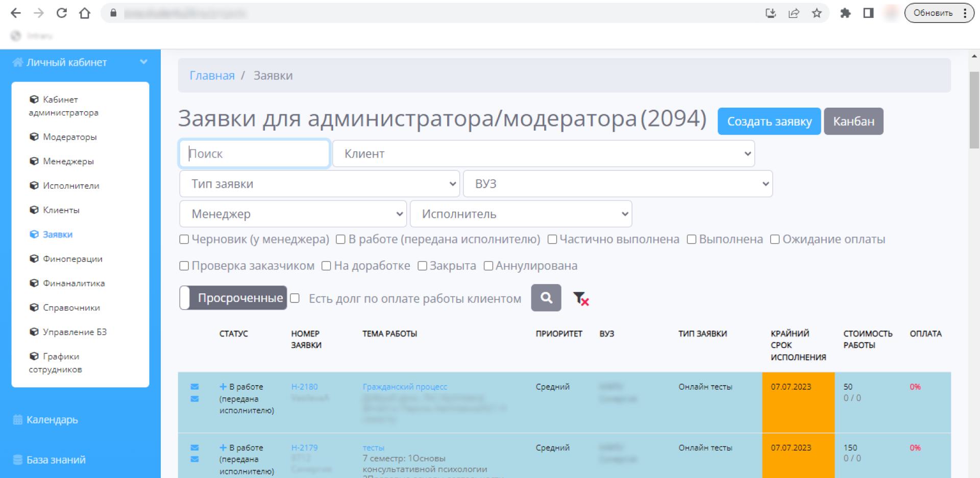This screenshot has width=980, height=478.
Task: Open browser extensions puzzle icon
Action: (x=845, y=13)
